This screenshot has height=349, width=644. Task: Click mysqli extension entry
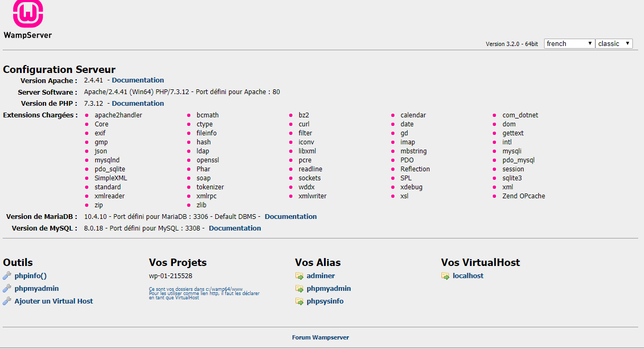(512, 151)
